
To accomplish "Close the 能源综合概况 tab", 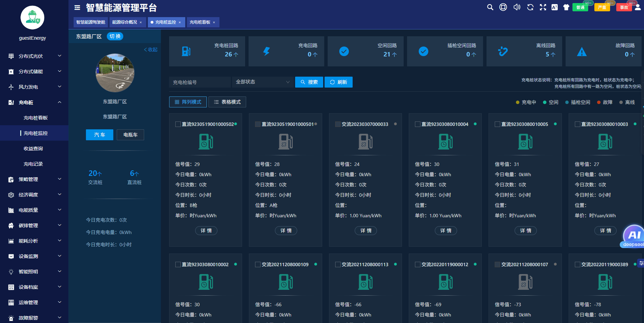I will tap(141, 22).
